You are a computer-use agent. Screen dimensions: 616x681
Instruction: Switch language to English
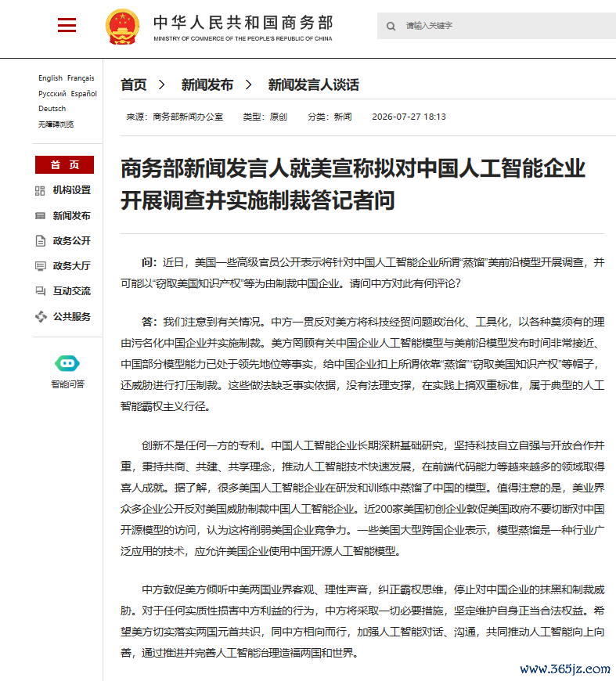tap(50, 78)
